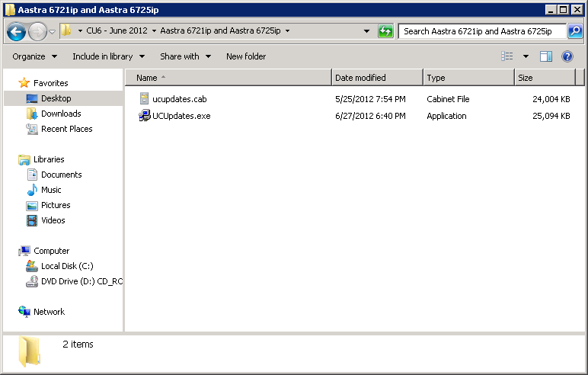Click the Cabinet File type cell

[x=448, y=99]
